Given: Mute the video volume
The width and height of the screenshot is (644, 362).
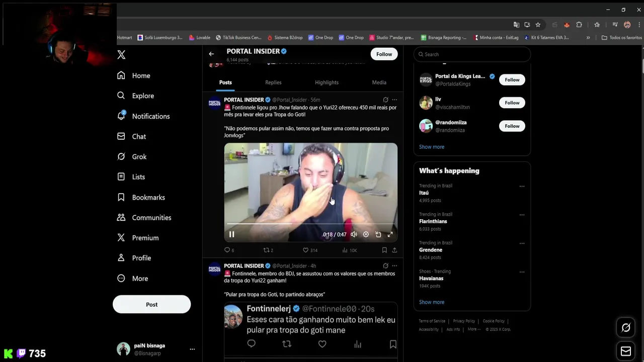Looking at the screenshot, I should [x=354, y=234].
